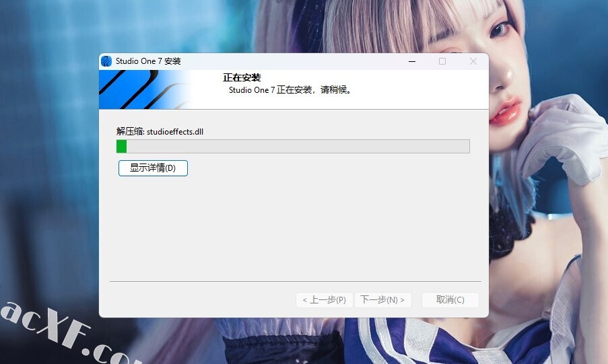Show installation details with 显示详情(D)
Screen dimensions: 608x364
coord(153,168)
